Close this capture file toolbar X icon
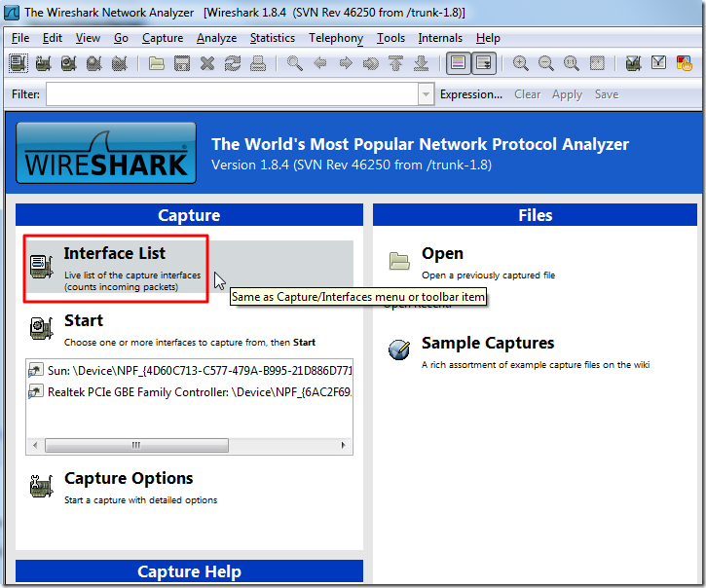The width and height of the screenshot is (706, 588). [x=207, y=63]
